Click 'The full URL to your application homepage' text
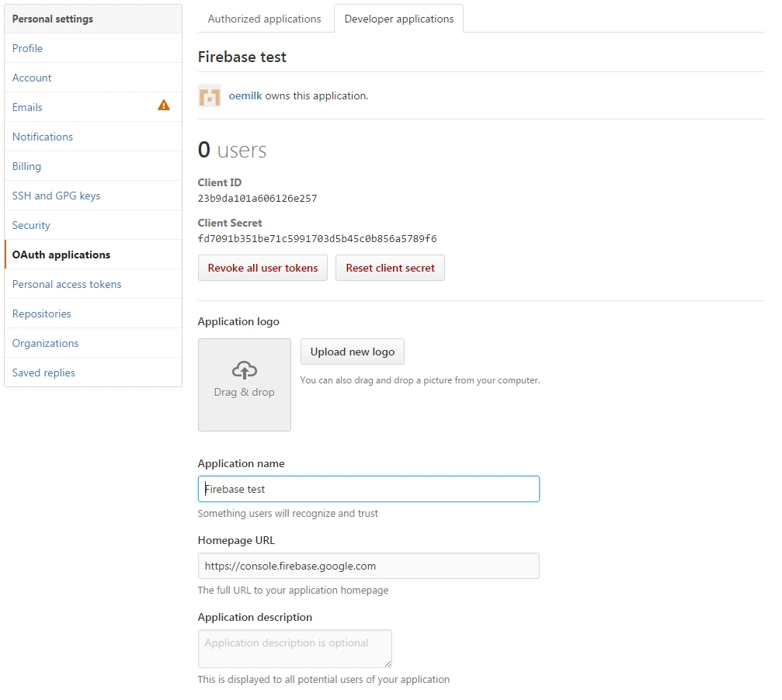This screenshot has width=782, height=700. (293, 590)
